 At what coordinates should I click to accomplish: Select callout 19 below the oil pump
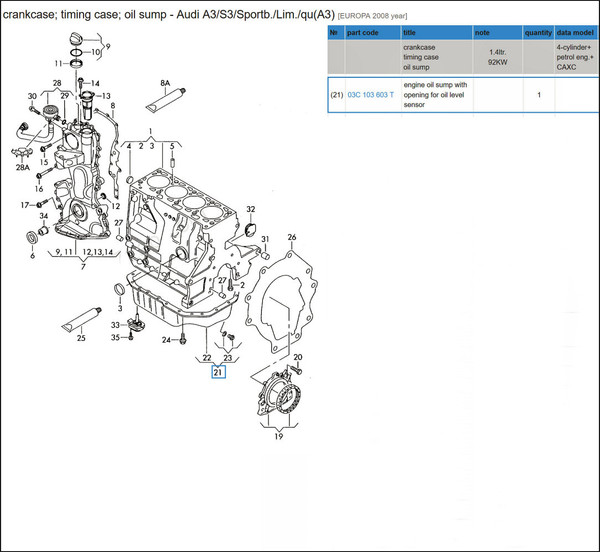click(278, 435)
